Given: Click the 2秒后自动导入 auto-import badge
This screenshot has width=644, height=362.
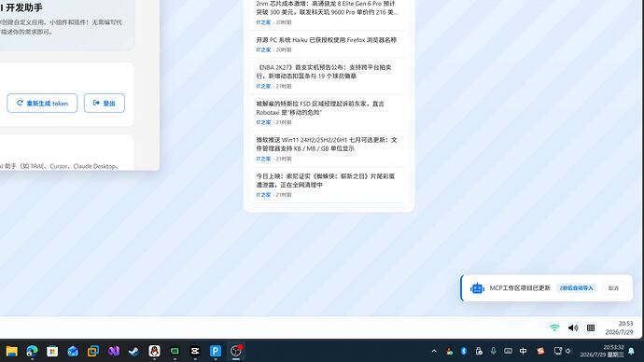Looking at the screenshot, I should click(x=576, y=288).
